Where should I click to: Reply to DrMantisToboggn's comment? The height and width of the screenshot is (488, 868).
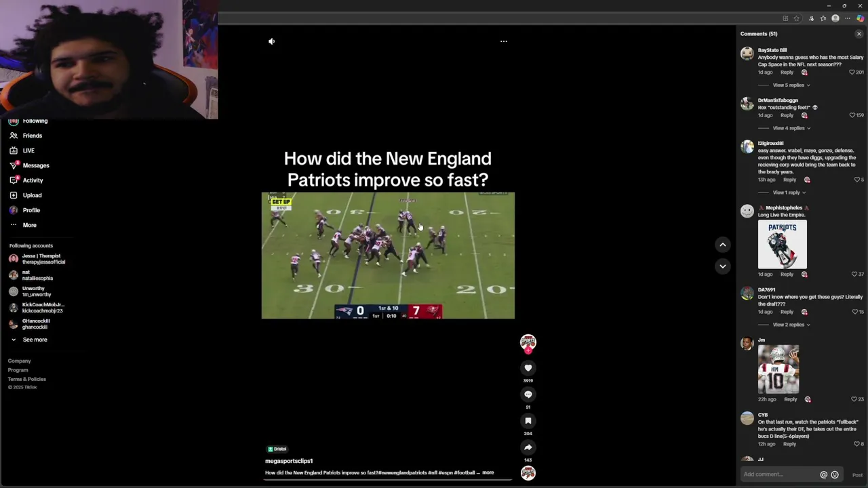787,115
